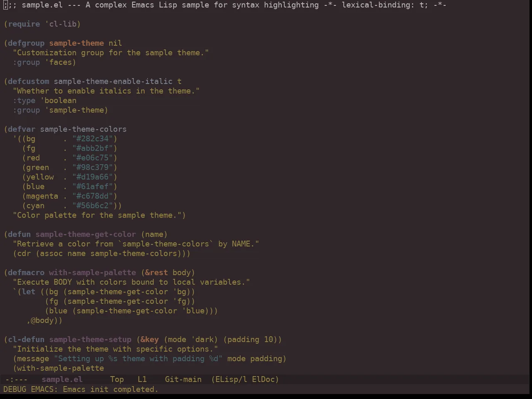Click the cl-defun keyword
The height and width of the screenshot is (399, 532).
(x=26, y=340)
